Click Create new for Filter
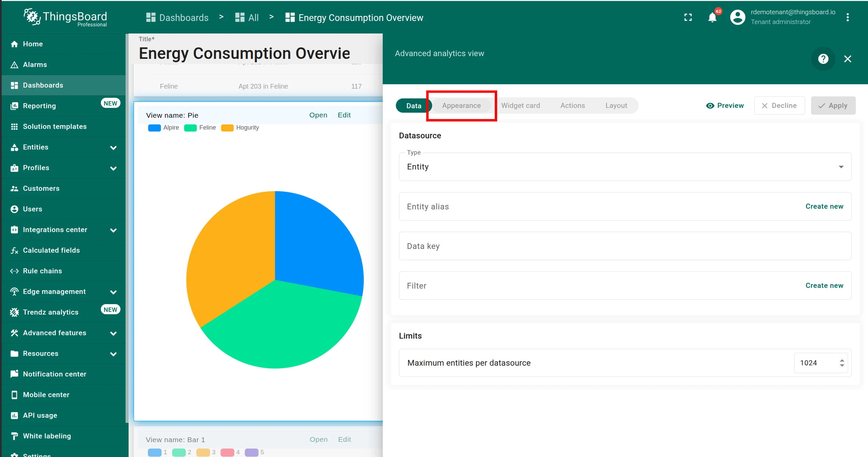Image resolution: width=868 pixels, height=457 pixels. click(824, 285)
